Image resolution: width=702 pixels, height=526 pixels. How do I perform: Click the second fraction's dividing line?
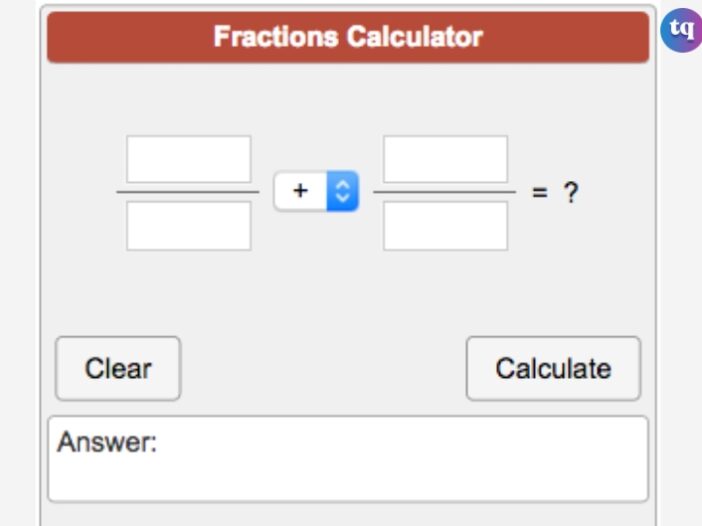445,192
